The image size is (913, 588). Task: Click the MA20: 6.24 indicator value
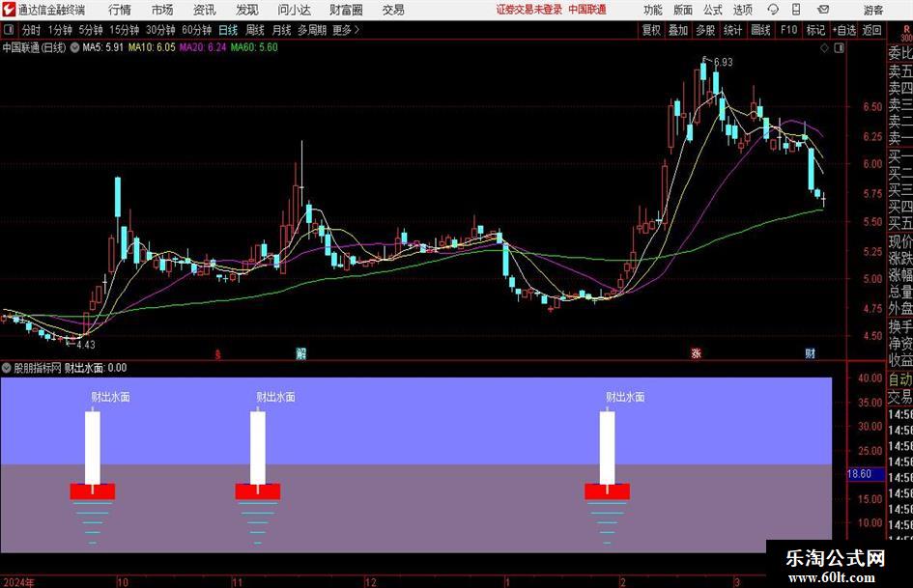[x=203, y=47]
